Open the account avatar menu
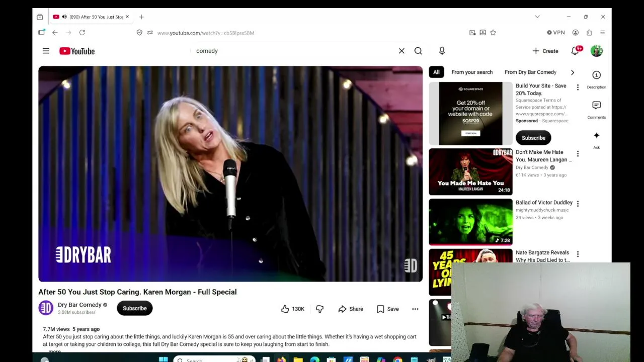 click(x=596, y=51)
